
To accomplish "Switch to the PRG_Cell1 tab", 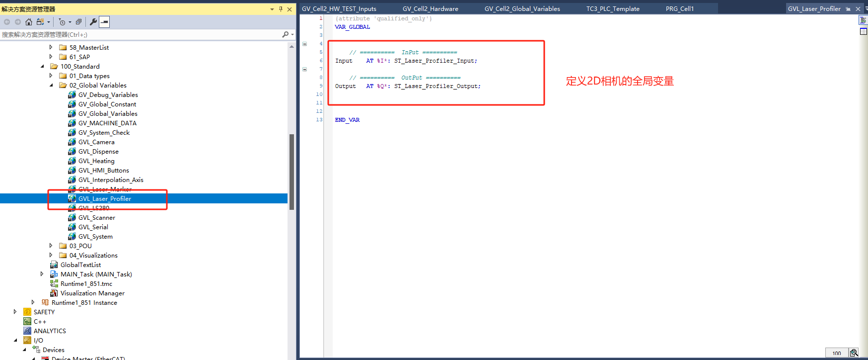I will point(680,9).
